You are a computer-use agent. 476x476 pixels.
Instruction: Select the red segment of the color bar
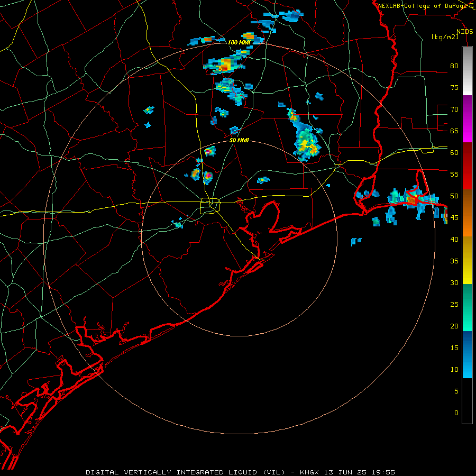pyautogui.click(x=467, y=166)
